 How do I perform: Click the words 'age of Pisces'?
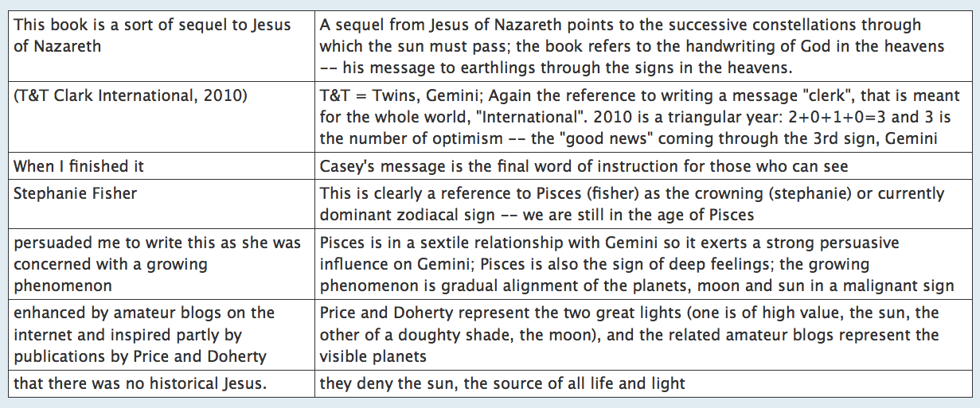click(x=709, y=214)
